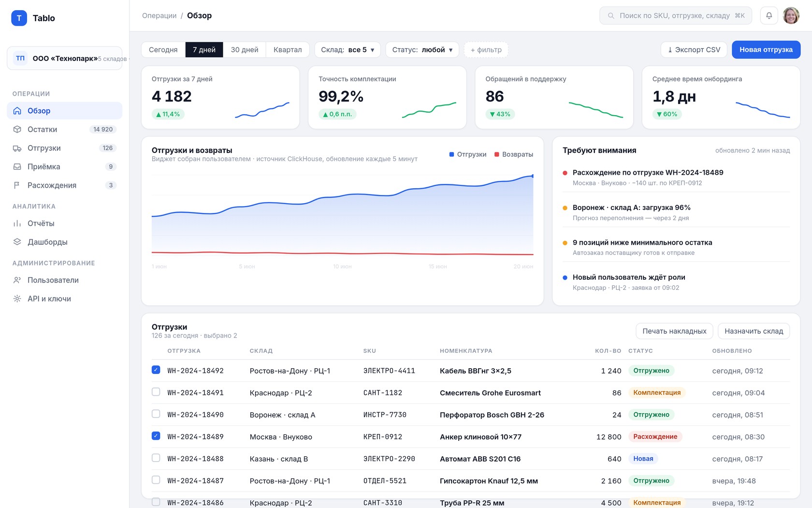The height and width of the screenshot is (508, 812).
Task: Click the 3 badge on Расхождения
Action: pyautogui.click(x=111, y=185)
